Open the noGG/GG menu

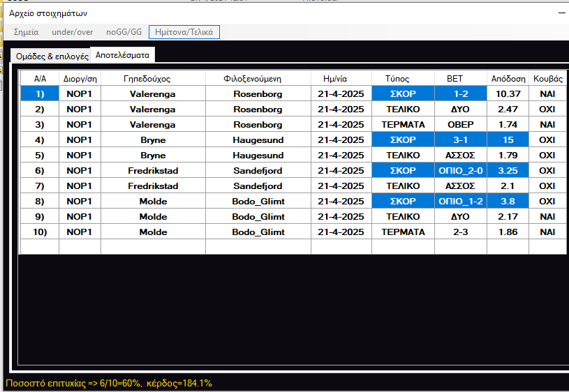(x=123, y=32)
